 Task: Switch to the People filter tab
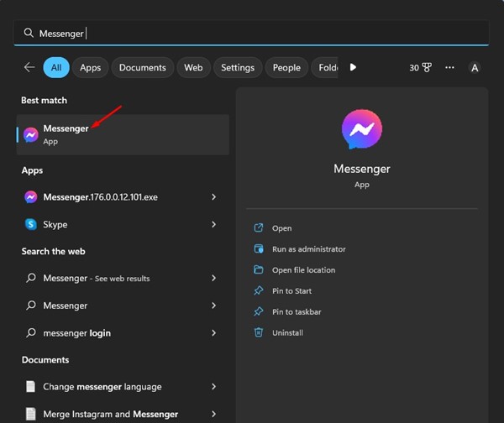(x=286, y=67)
